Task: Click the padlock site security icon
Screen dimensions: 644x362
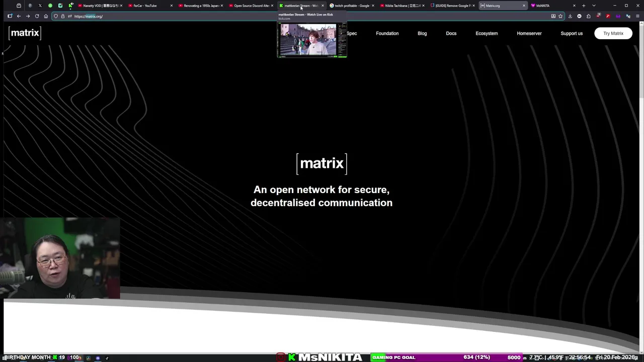Action: pos(62,16)
